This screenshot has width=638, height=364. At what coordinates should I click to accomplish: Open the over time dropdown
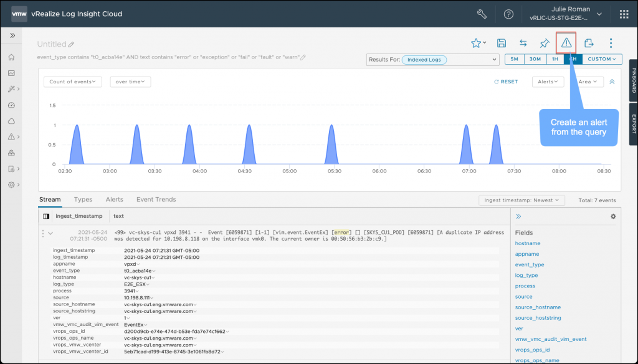(130, 82)
